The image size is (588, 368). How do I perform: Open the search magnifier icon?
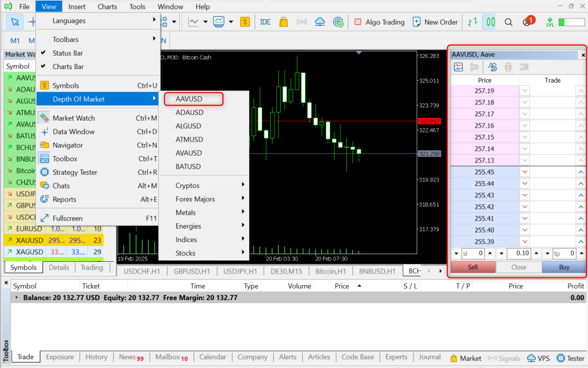pyautogui.click(x=509, y=22)
